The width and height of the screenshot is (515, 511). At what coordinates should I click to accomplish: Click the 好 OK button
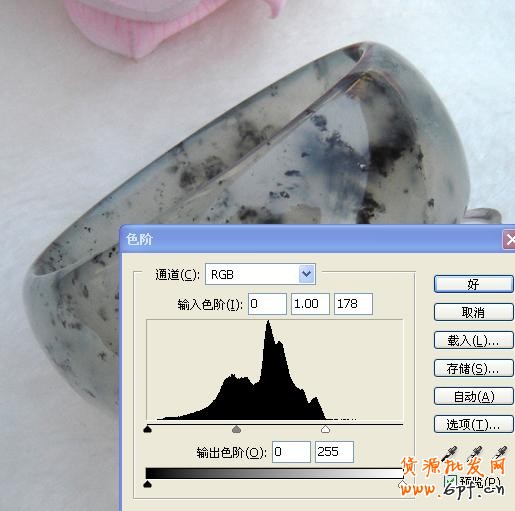473,284
